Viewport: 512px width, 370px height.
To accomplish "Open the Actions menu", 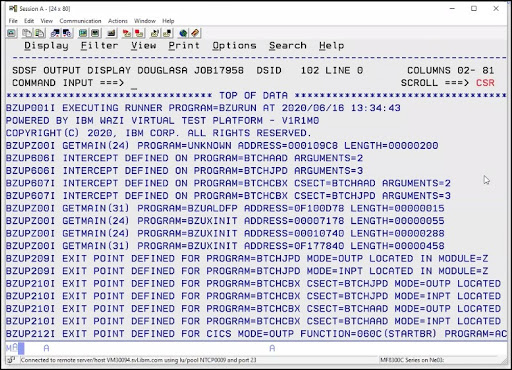I will (x=118, y=21).
